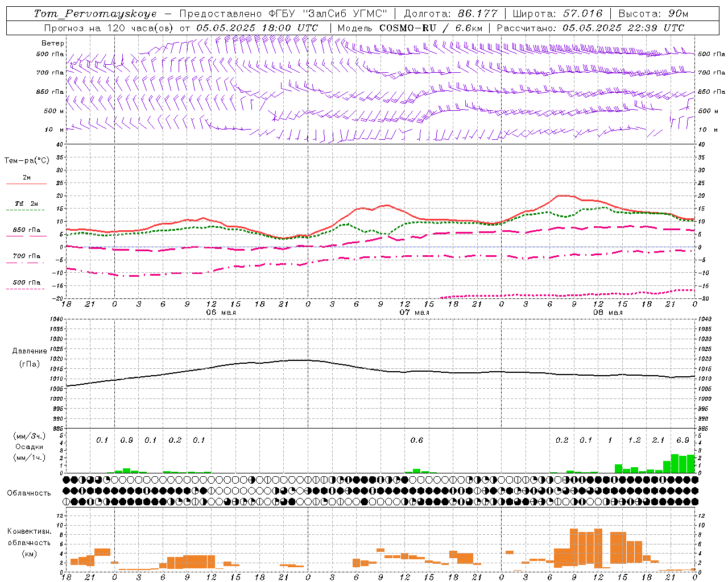Click the Осадки panel label

tap(29, 447)
